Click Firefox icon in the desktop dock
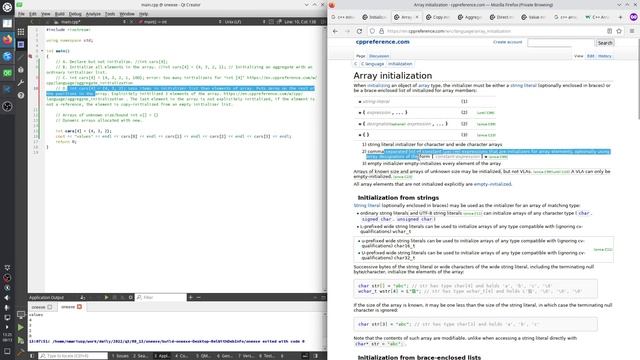 pyautogui.click(x=7, y=40)
